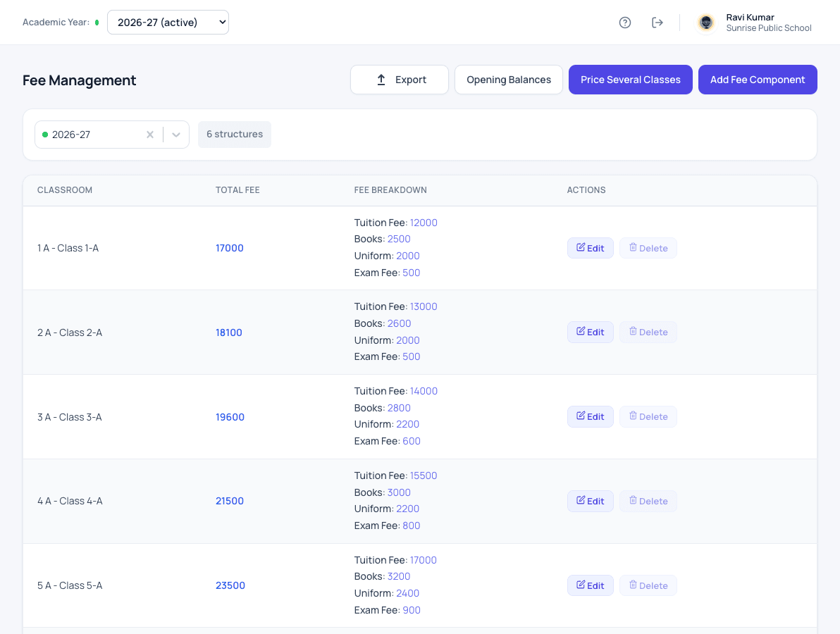Edit the Class 5-A fee structure

point(591,585)
